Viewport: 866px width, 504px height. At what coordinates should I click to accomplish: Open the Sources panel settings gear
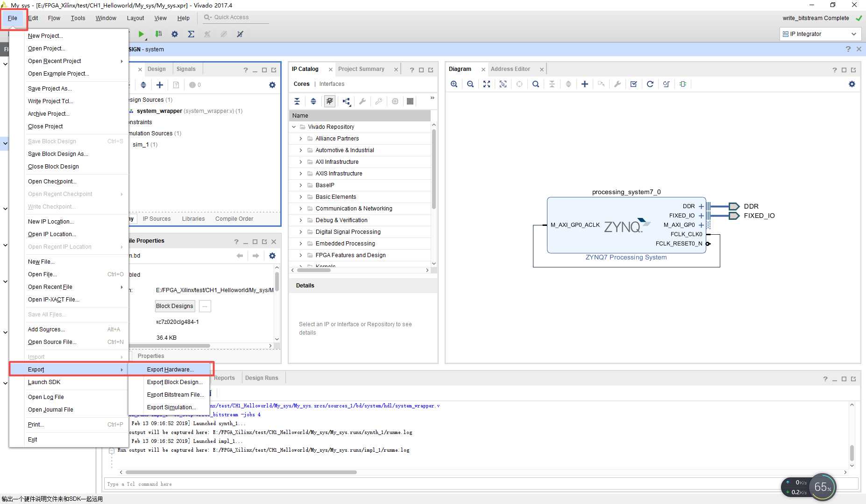click(x=272, y=85)
